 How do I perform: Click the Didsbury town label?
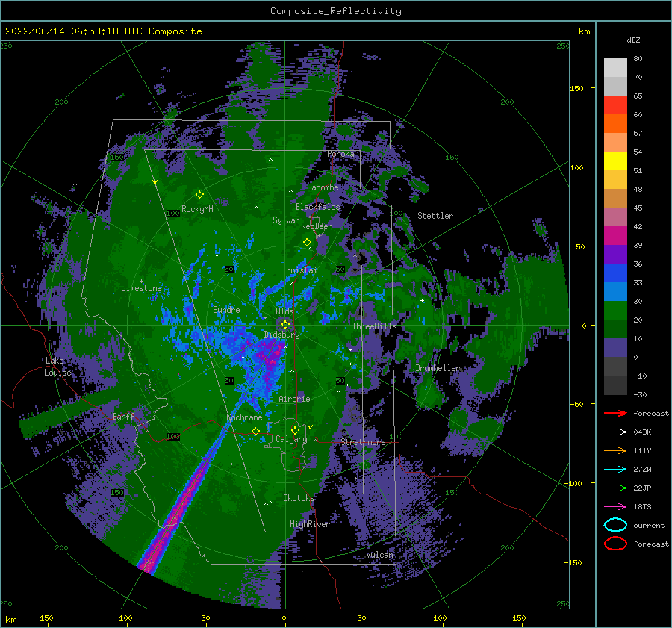[x=281, y=335]
